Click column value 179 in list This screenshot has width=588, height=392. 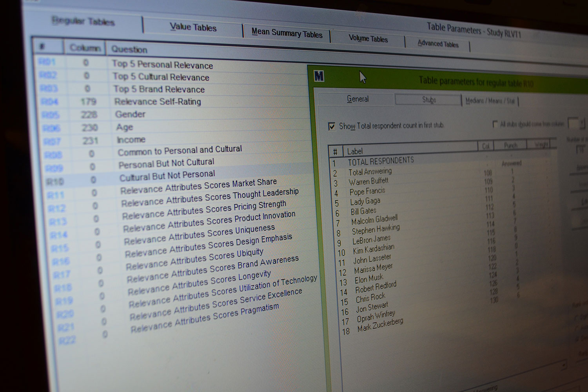tap(88, 102)
